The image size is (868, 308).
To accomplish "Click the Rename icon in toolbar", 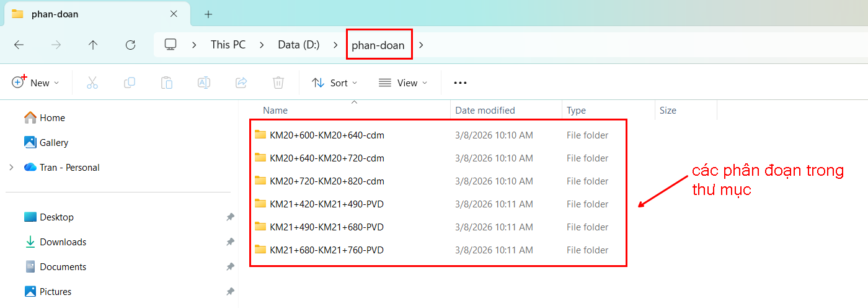I will pos(204,83).
